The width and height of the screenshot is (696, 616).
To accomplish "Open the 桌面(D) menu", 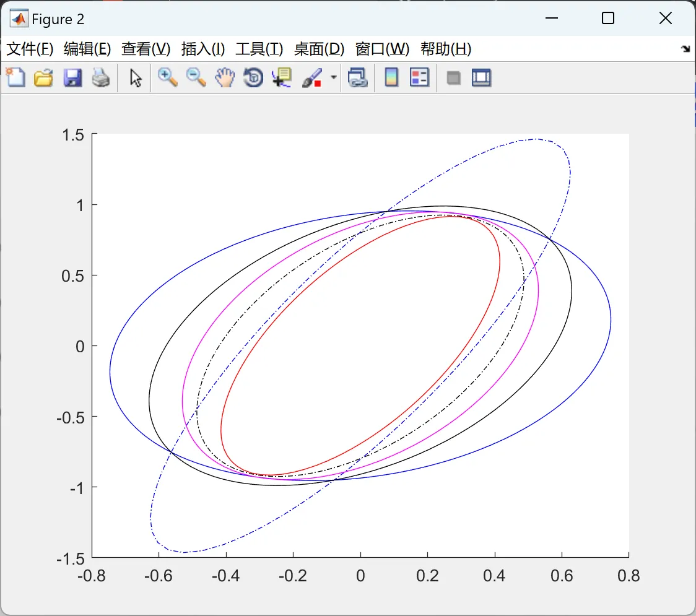I will [319, 49].
